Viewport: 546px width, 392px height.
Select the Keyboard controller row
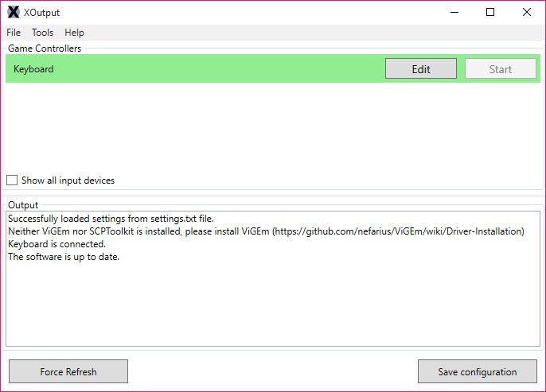[273, 68]
